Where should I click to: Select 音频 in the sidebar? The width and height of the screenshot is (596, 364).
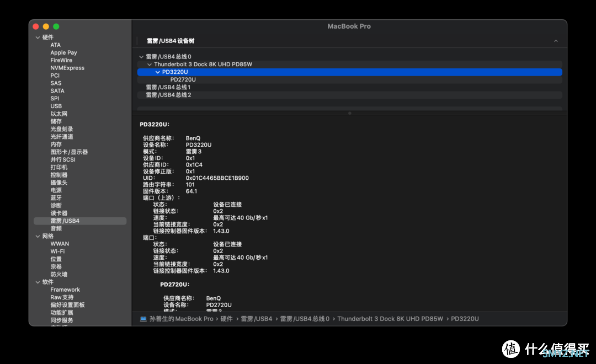click(56, 228)
